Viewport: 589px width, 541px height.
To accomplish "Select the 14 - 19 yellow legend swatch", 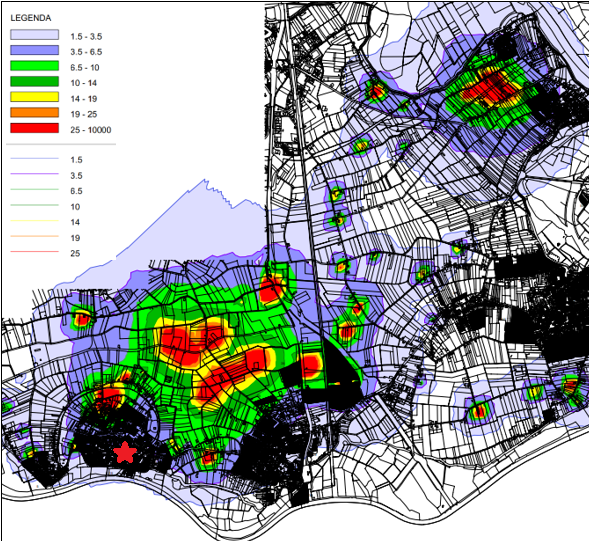I will (x=35, y=97).
